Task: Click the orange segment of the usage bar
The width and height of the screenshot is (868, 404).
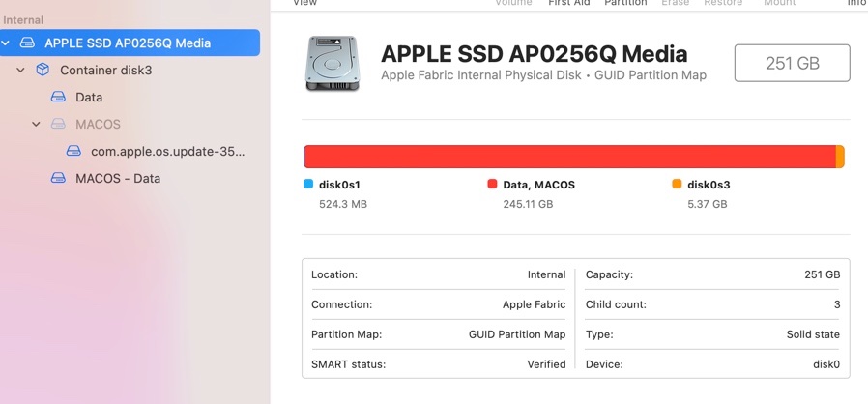Action: pos(840,157)
